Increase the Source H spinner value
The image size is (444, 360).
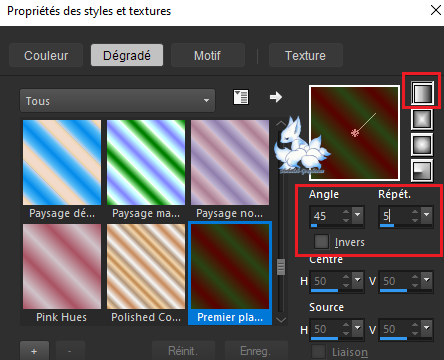click(346, 325)
